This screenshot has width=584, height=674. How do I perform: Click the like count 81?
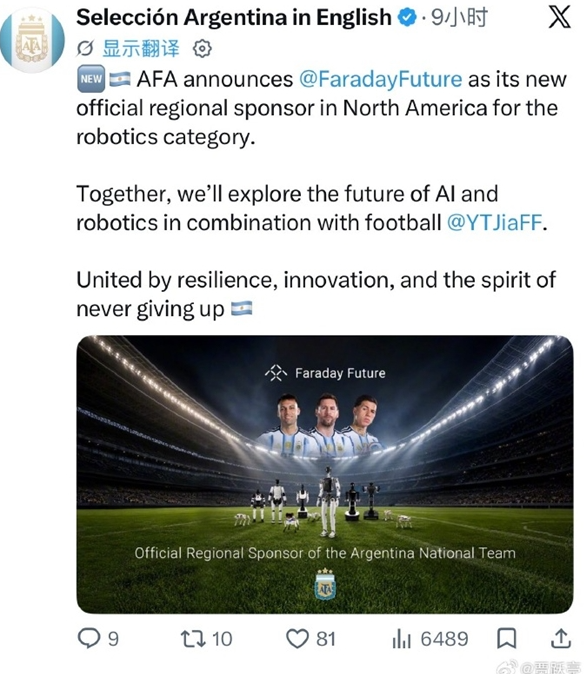coord(326,639)
